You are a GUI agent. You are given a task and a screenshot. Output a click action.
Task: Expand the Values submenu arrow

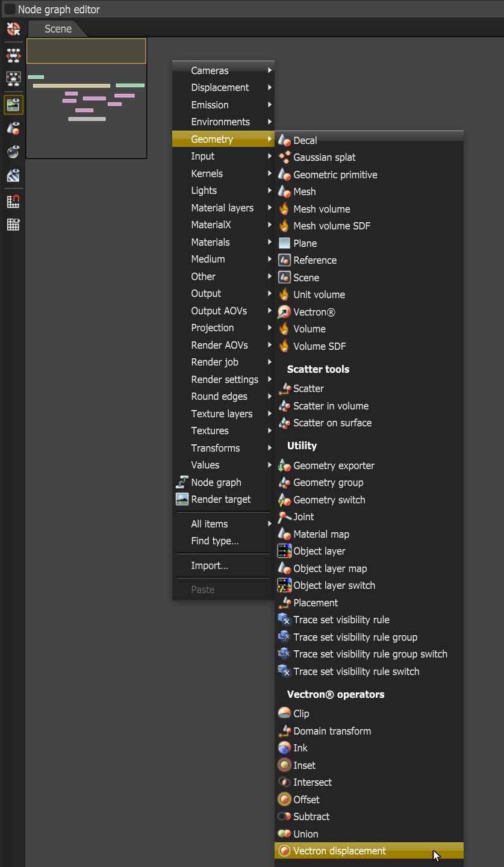[x=270, y=465]
